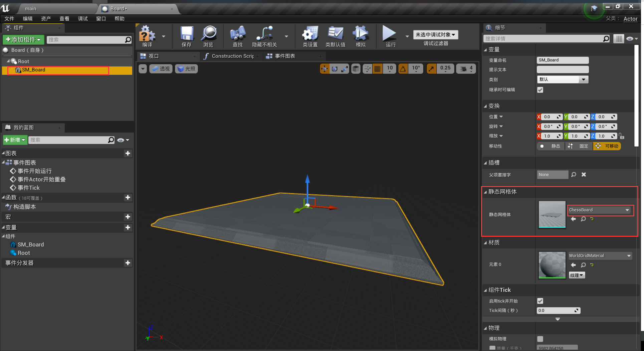This screenshot has width=644, height=351.
Task: Open the Find (查找) binoculars tool
Action: [237, 34]
